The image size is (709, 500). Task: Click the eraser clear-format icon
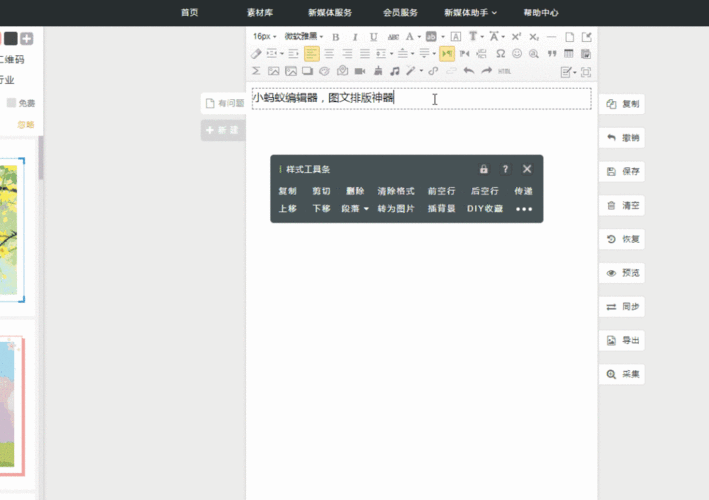coord(257,54)
